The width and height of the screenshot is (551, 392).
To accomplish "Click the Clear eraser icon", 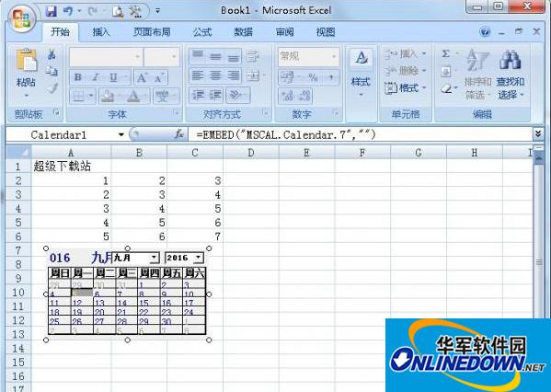I will tap(447, 88).
